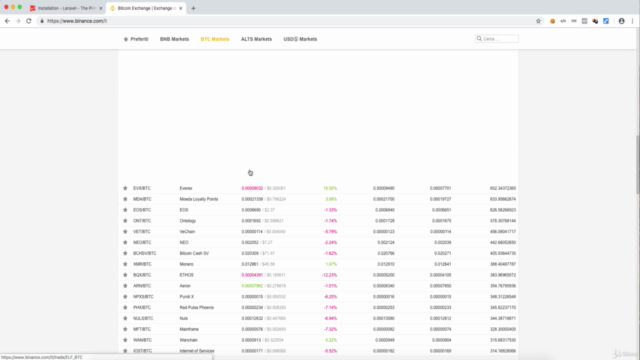Click the search magnifier icon
This screenshot has width=640, height=360.
click(479, 39)
